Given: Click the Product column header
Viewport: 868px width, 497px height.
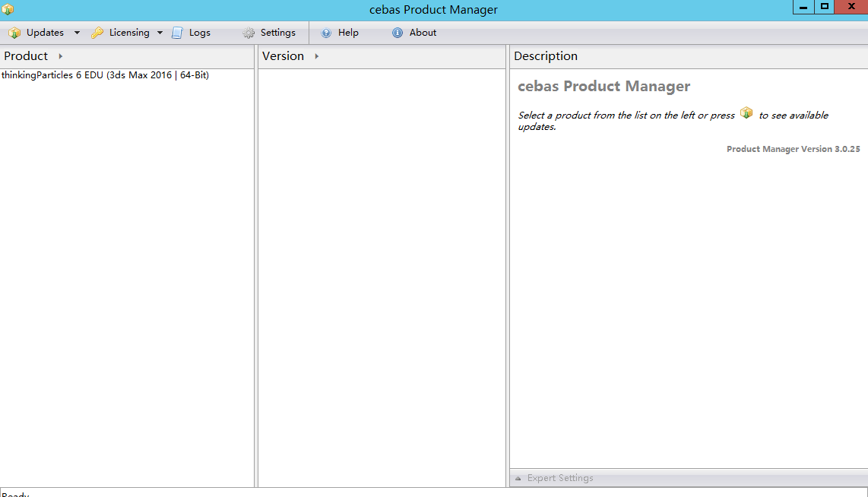Looking at the screenshot, I should point(26,56).
